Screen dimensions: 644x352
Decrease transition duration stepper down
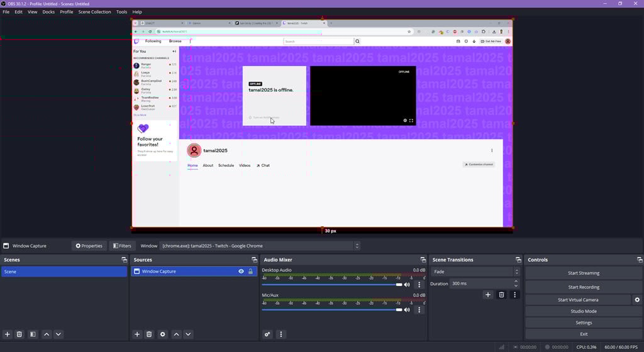tap(516, 285)
